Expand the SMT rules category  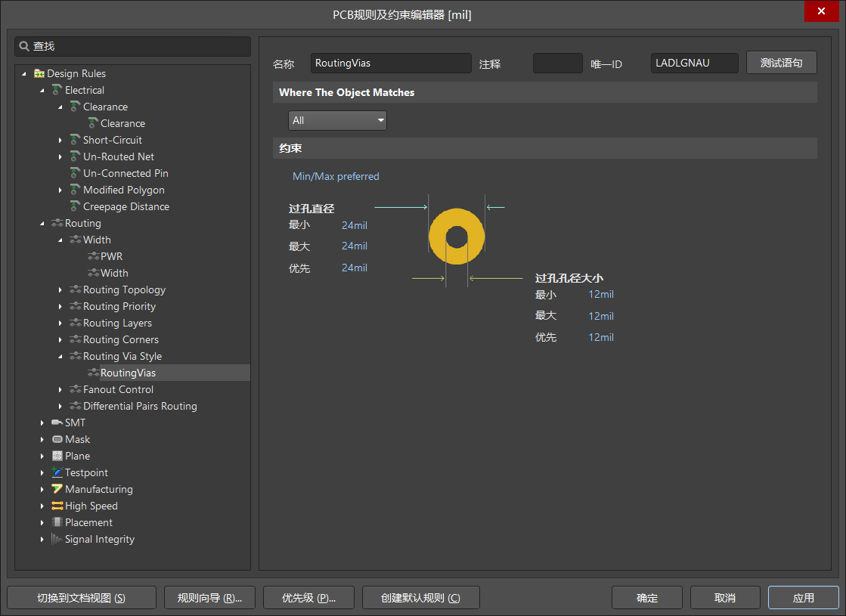(42, 423)
